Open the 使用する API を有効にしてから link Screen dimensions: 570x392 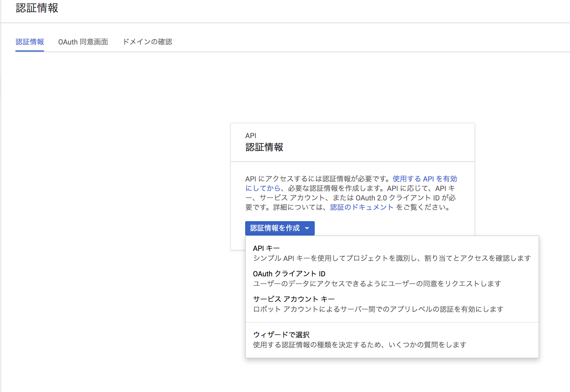pyautogui.click(x=425, y=179)
